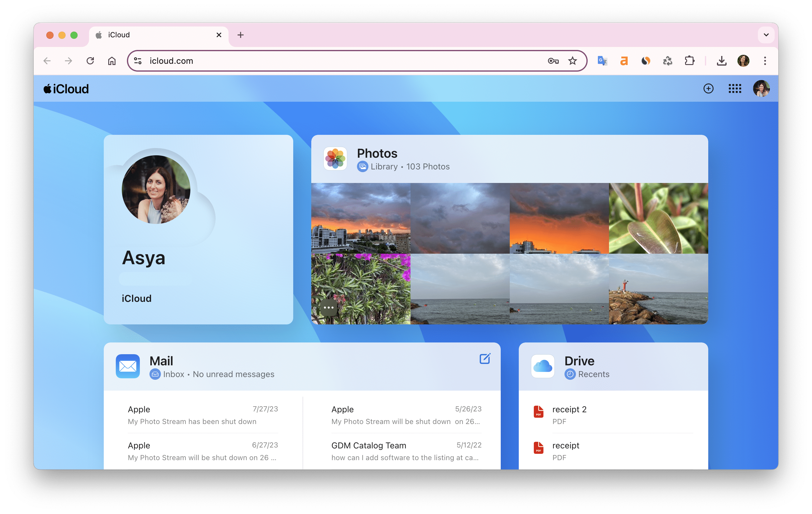Open the Photos app icon
812x514 pixels.
(335, 159)
